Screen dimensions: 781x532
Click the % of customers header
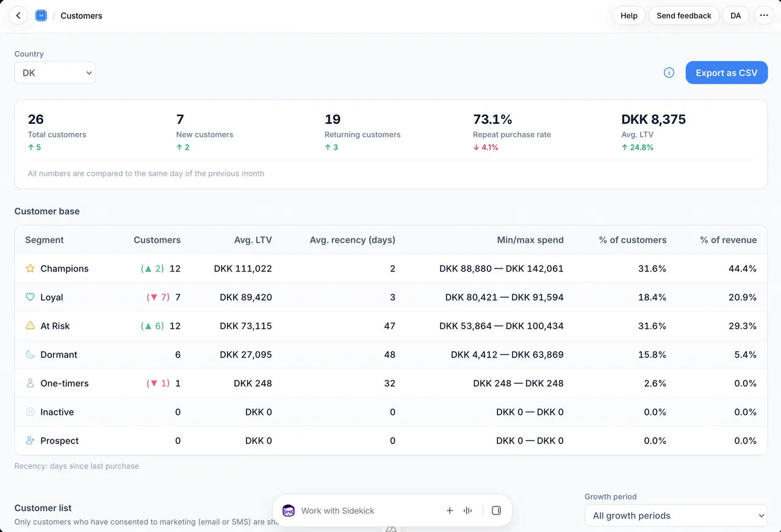tap(633, 240)
